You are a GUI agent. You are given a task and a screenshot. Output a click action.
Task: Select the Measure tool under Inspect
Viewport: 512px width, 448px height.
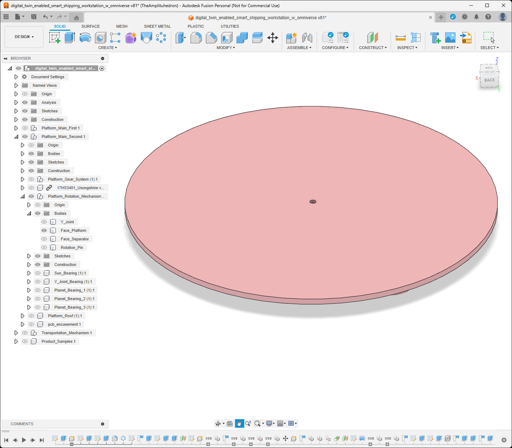point(400,38)
